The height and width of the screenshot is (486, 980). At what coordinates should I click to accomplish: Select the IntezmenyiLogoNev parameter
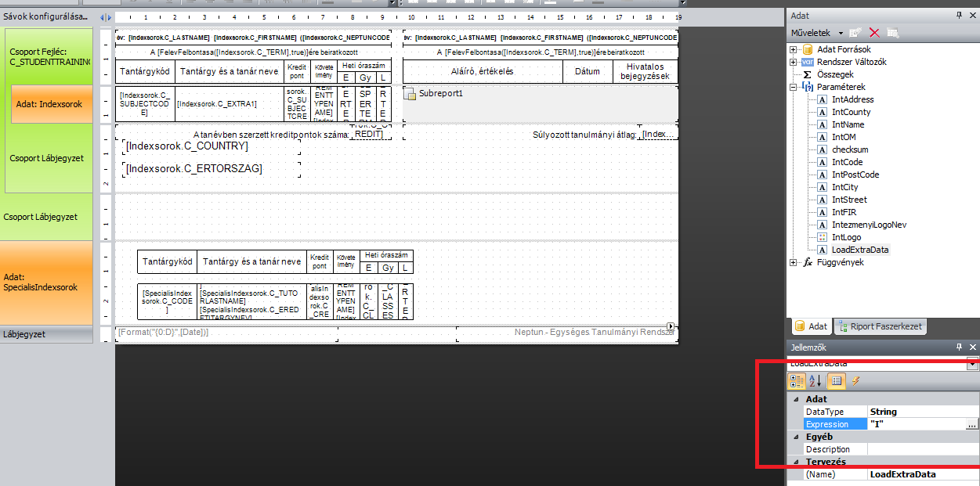tap(870, 225)
